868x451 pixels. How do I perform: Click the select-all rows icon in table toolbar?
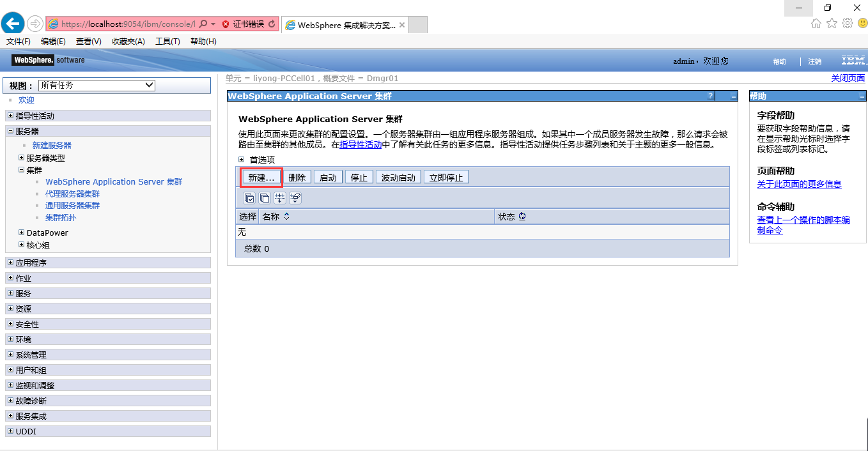coord(249,198)
